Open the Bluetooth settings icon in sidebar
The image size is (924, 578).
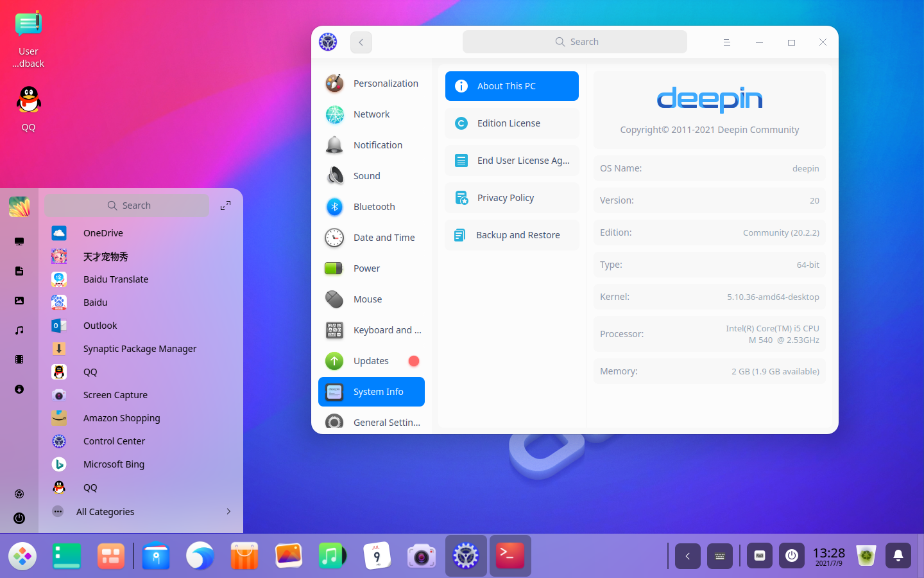coord(334,206)
